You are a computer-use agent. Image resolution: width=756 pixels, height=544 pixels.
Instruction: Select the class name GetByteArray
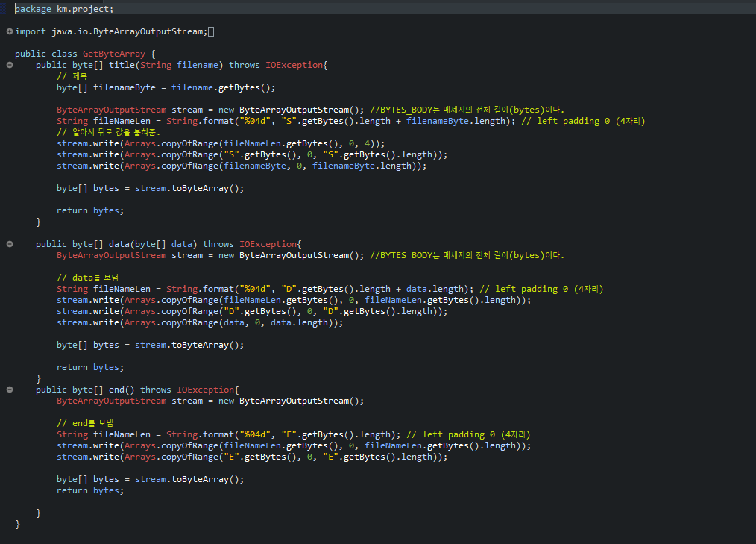(115, 53)
